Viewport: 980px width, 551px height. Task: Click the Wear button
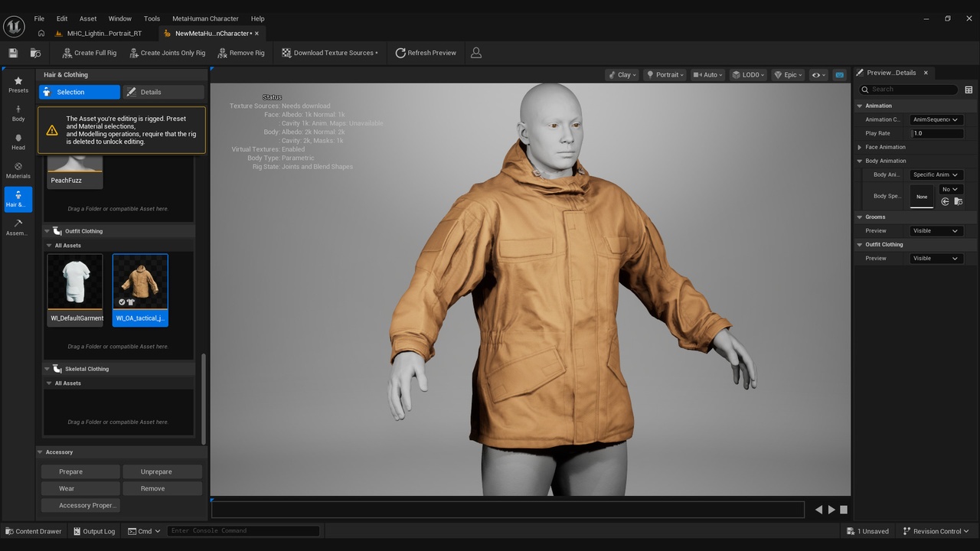point(80,488)
